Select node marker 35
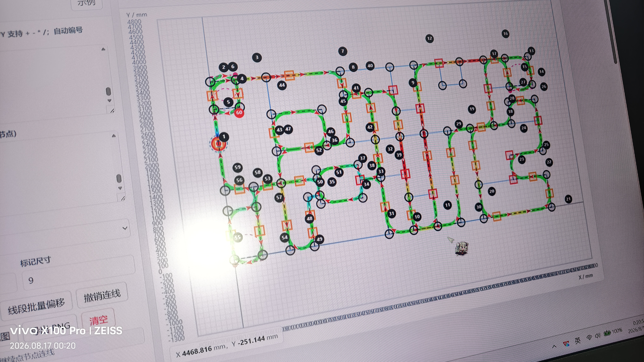This screenshot has width=644, height=362. [x=332, y=182]
